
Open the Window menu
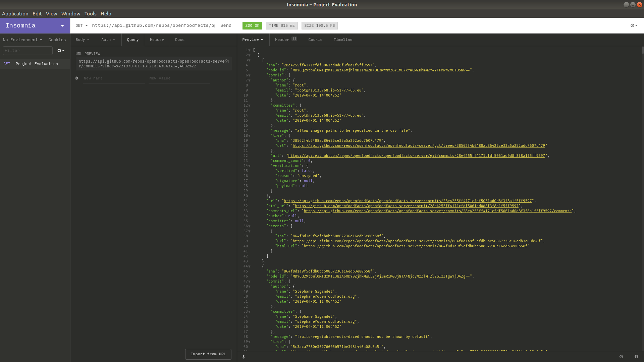[71, 14]
